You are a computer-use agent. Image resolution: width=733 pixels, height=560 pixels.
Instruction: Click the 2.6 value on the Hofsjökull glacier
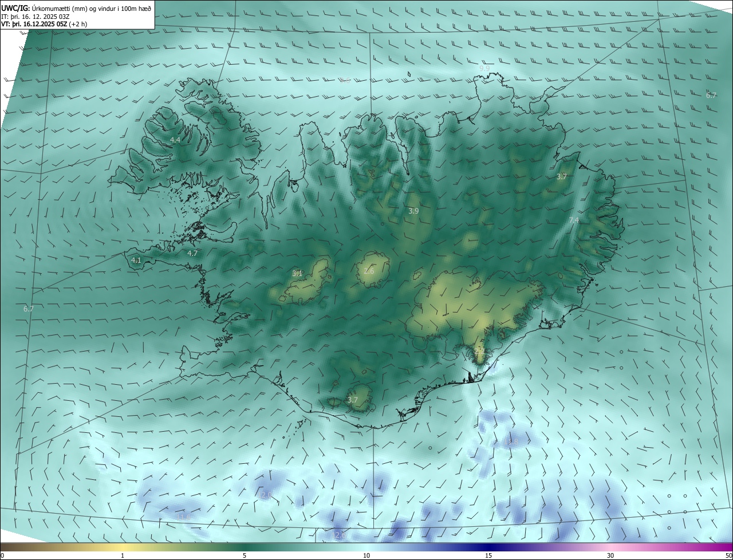pos(369,271)
